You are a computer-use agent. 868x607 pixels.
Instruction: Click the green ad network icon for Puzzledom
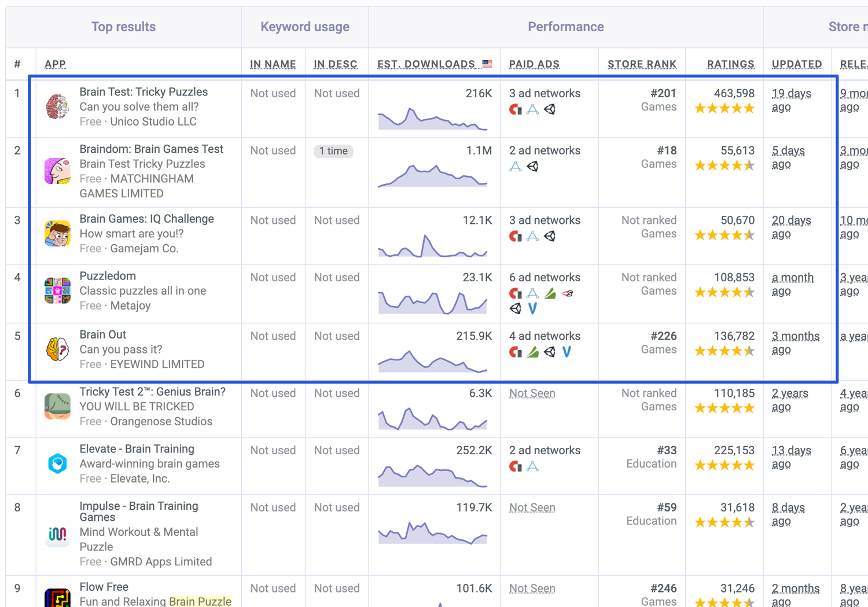point(550,293)
